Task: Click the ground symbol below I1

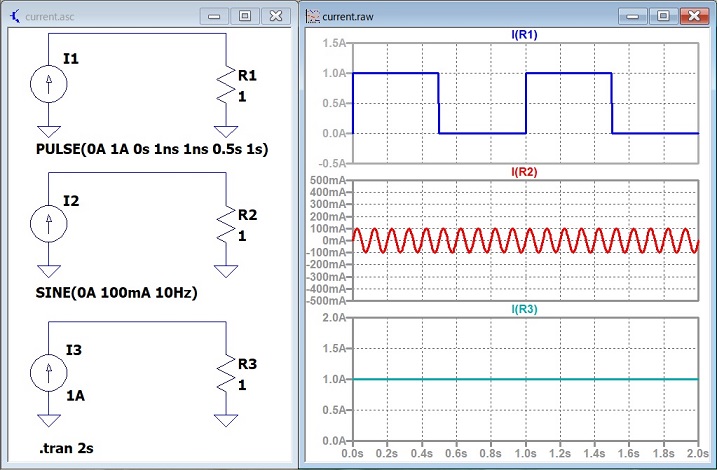Action: point(48,132)
